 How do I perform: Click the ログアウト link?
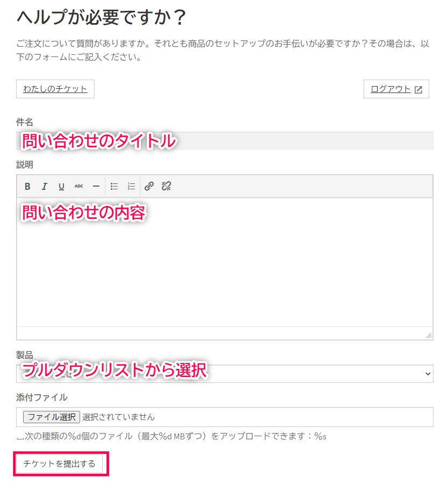pyautogui.click(x=390, y=89)
